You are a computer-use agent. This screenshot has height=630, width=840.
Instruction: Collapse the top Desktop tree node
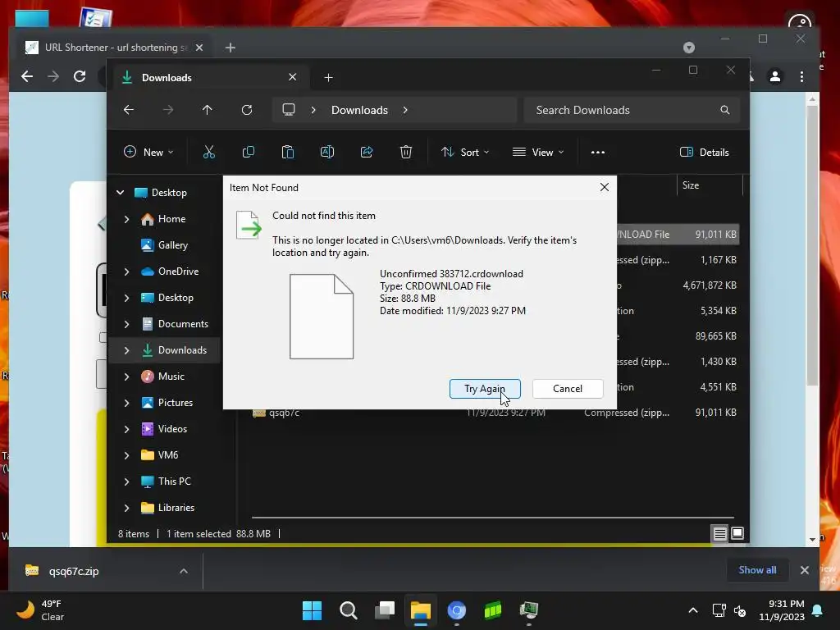coord(121,192)
